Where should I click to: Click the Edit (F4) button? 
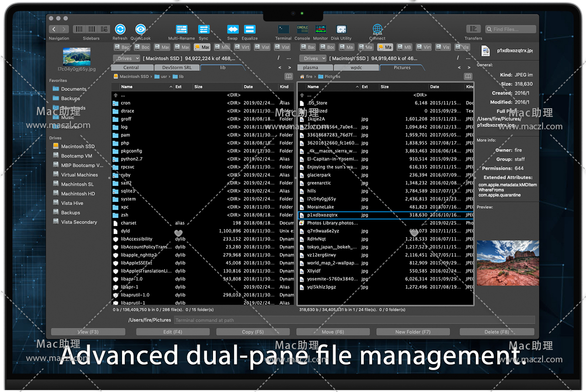coord(173,332)
